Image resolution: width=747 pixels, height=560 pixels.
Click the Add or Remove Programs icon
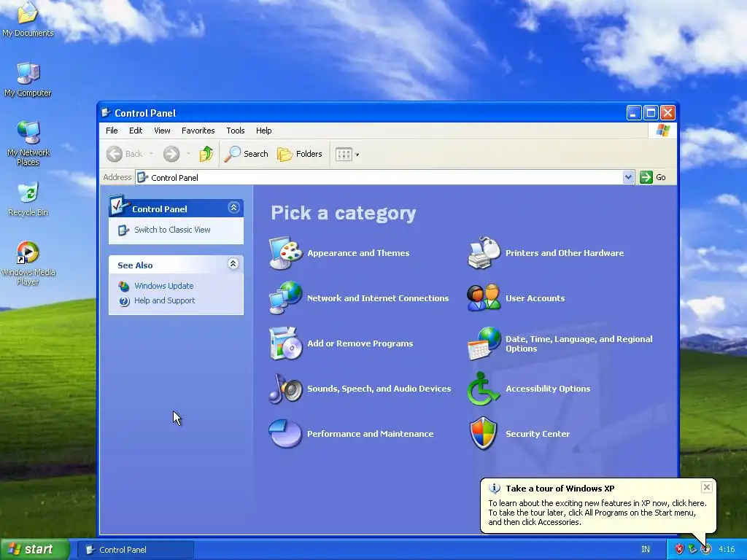[x=285, y=343]
